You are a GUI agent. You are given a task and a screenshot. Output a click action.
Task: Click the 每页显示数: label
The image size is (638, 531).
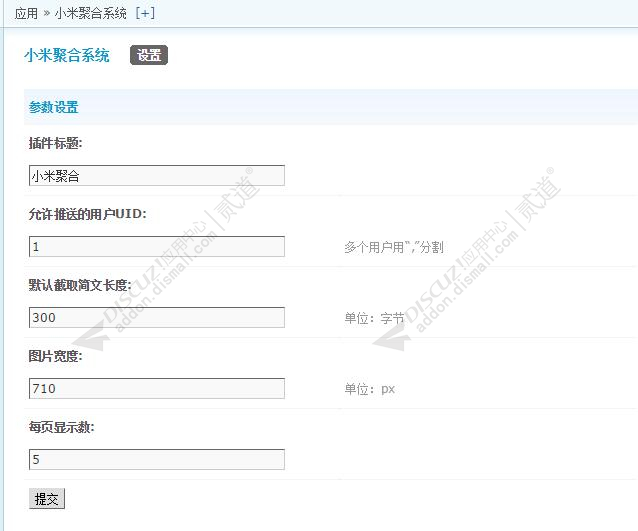(x=61, y=427)
